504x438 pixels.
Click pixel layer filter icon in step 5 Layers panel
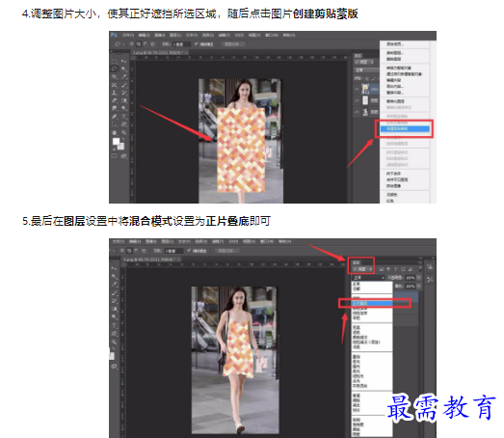(382, 269)
